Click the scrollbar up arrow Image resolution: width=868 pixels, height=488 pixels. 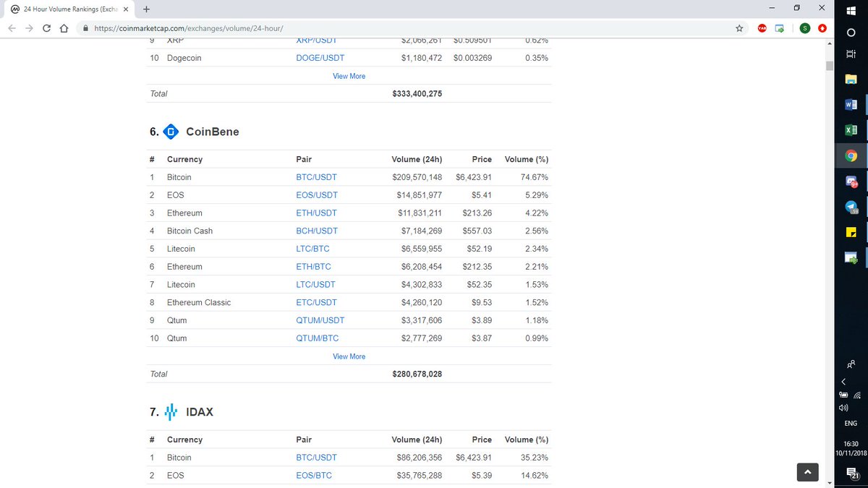pyautogui.click(x=830, y=43)
